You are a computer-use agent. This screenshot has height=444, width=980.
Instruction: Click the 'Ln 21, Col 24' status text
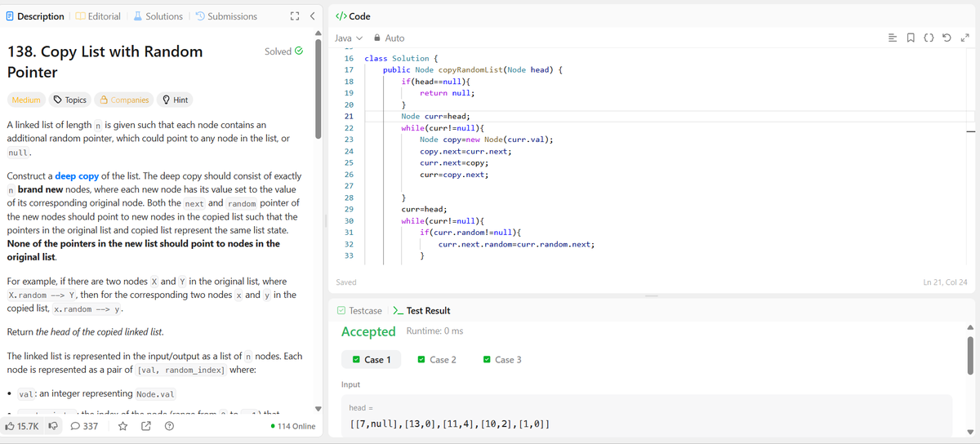(x=945, y=282)
